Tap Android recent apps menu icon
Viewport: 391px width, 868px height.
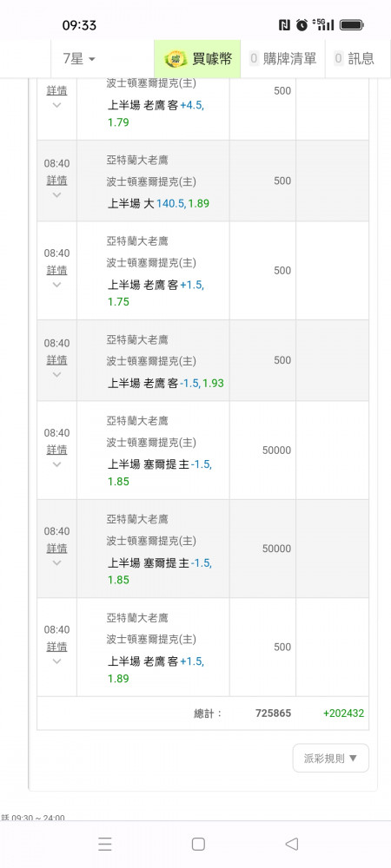click(104, 844)
